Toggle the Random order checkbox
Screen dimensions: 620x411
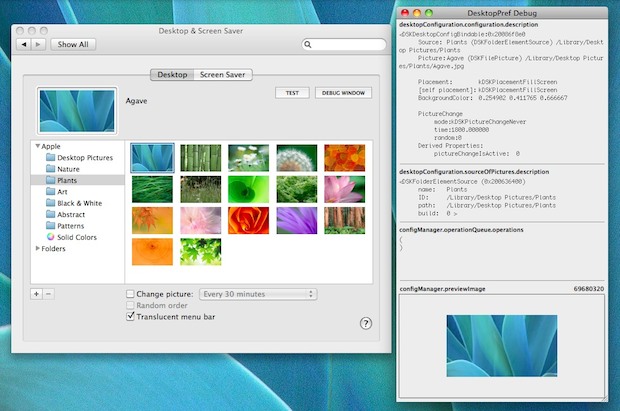(x=130, y=305)
